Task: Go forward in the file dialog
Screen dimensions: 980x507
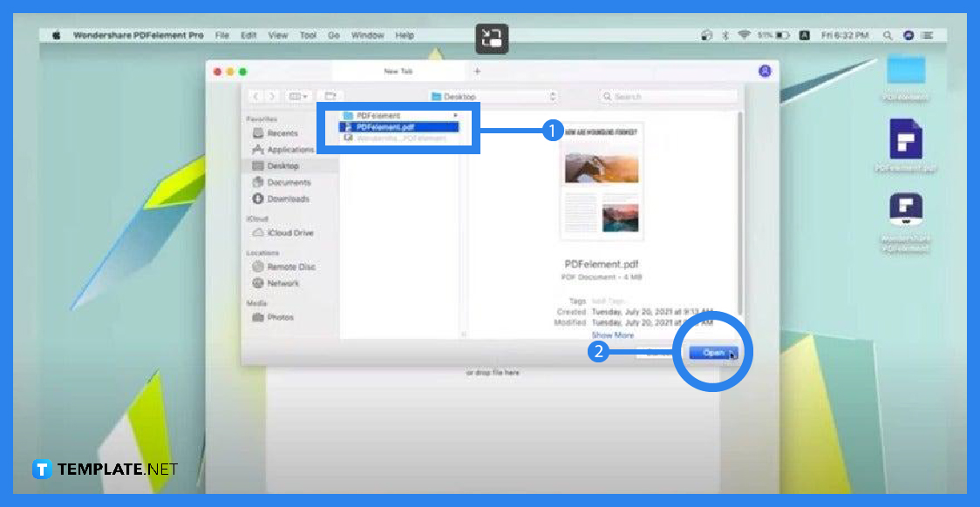Action: coord(271,96)
